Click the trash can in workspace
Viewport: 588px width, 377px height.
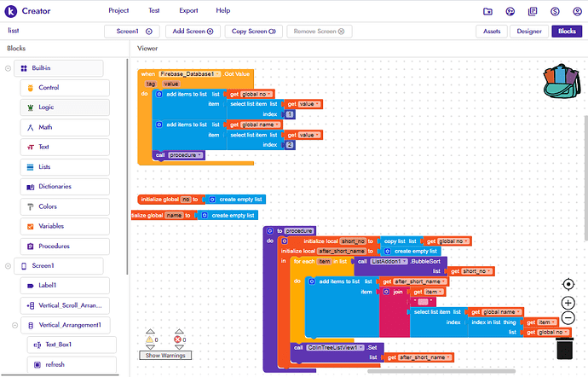[x=564, y=347]
